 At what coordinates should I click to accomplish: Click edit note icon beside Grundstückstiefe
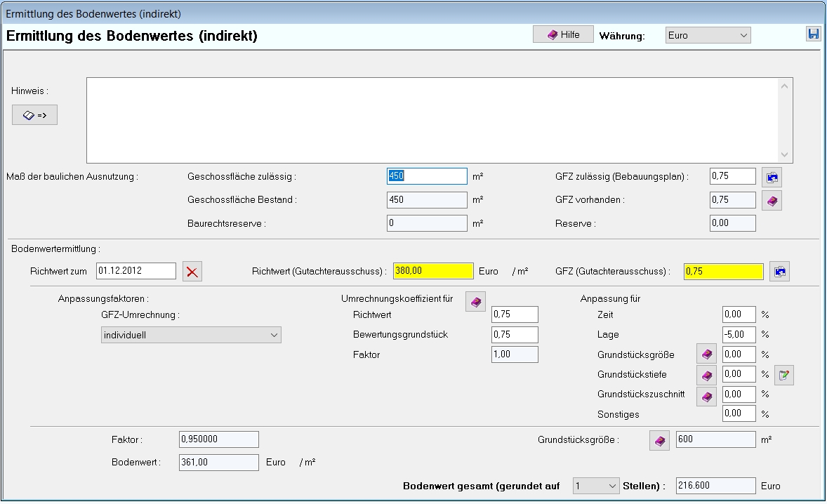(784, 375)
